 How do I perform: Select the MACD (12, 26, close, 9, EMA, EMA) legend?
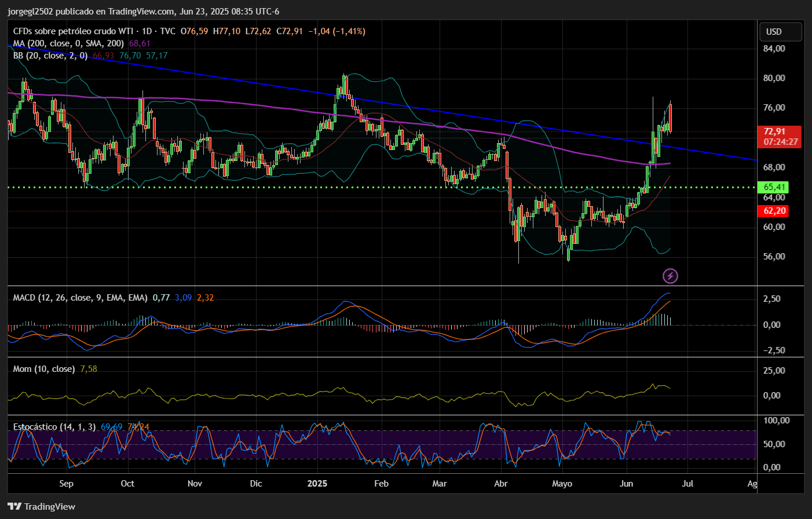click(80, 298)
